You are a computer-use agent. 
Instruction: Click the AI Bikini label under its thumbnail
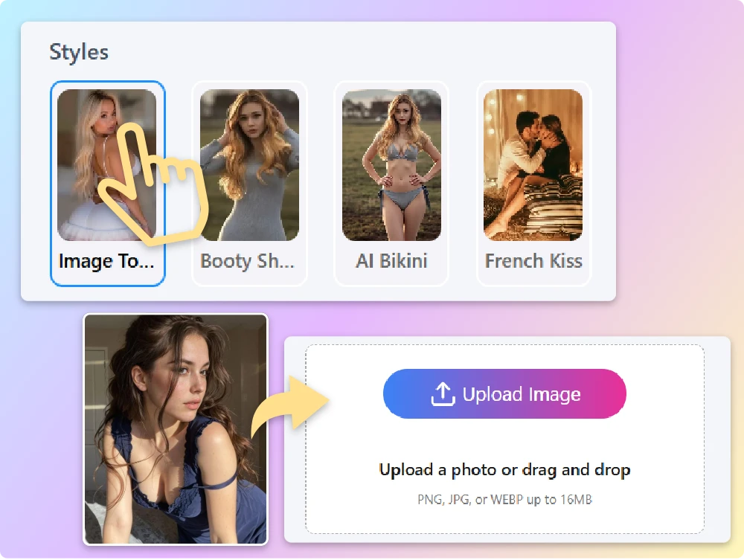[x=391, y=261]
